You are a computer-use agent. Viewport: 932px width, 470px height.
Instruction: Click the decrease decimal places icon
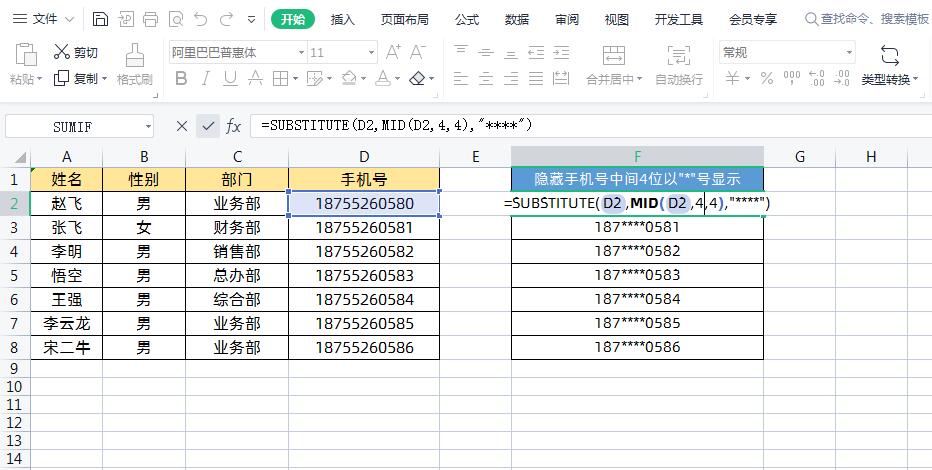[x=842, y=78]
